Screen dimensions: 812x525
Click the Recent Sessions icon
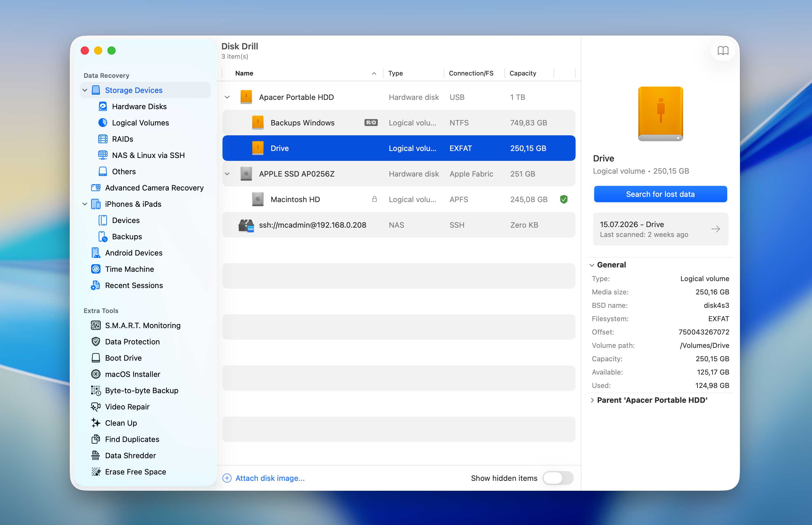tap(96, 285)
